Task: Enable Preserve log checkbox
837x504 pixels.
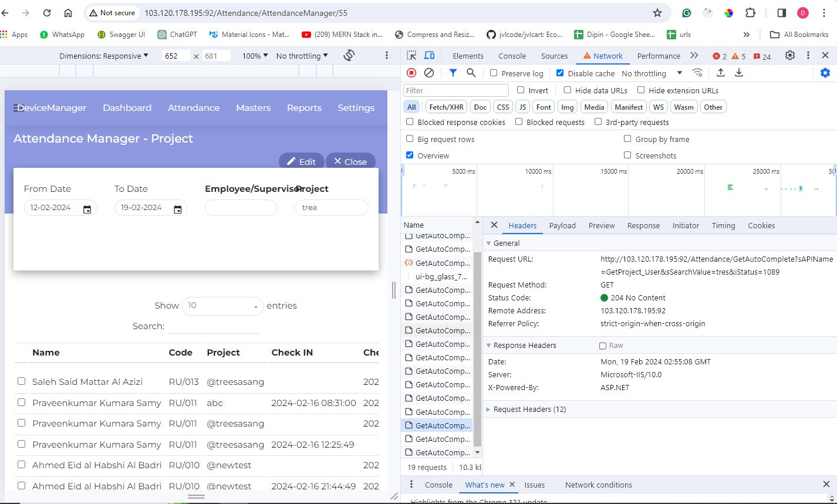Action: coord(494,73)
